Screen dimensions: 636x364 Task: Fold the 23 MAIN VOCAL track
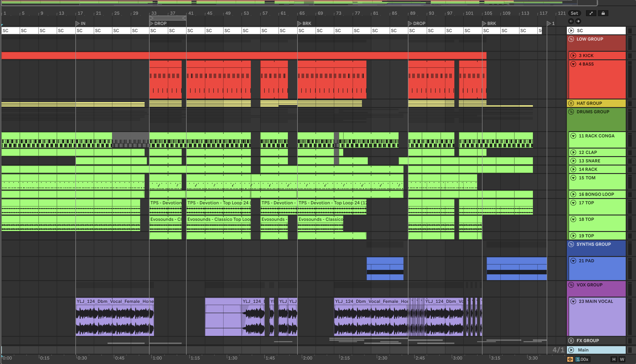(573, 301)
